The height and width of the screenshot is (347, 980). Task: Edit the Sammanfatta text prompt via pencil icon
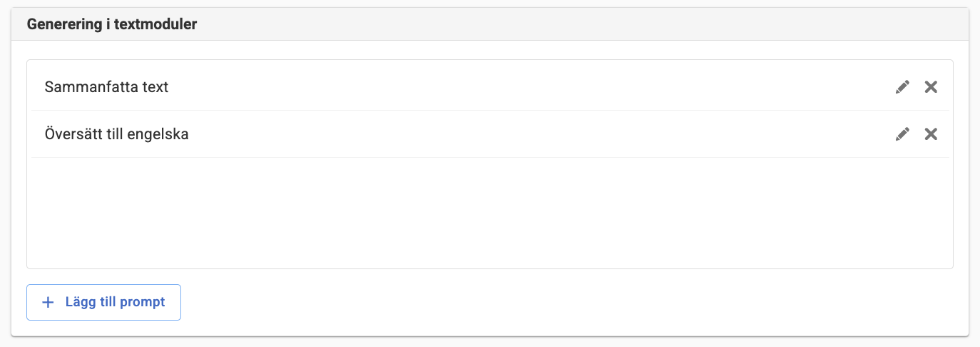[x=902, y=87]
